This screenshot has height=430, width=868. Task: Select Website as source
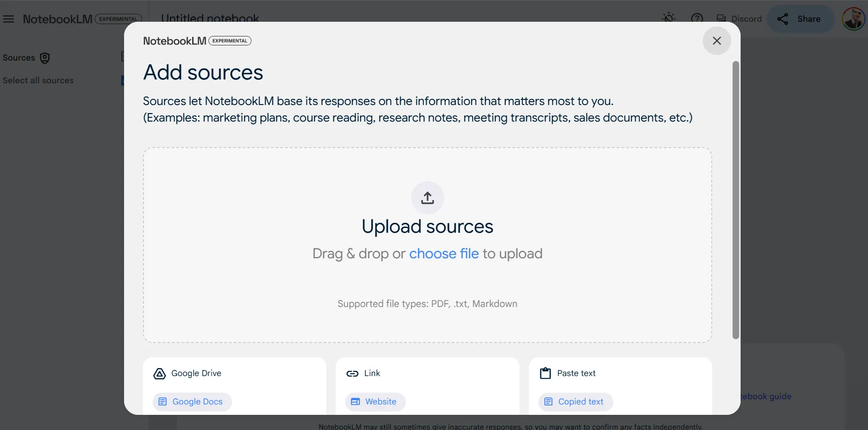pyautogui.click(x=375, y=402)
